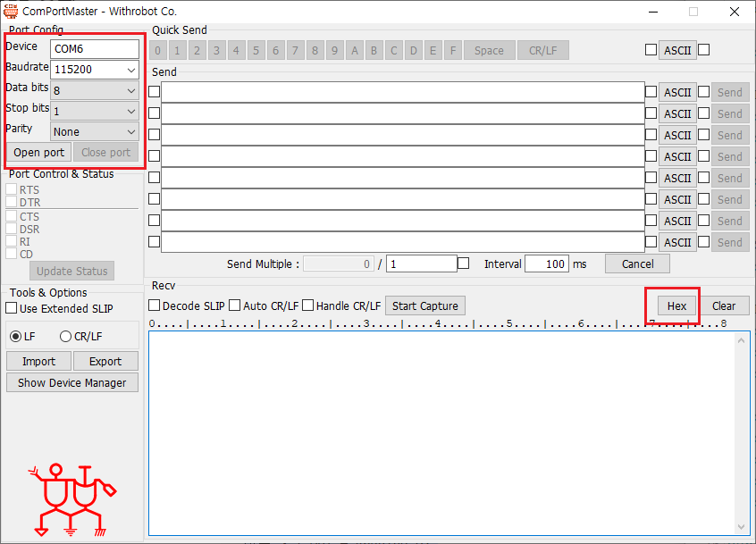The image size is (756, 544).
Task: Select the CR/LF radio button
Action: [65, 337]
